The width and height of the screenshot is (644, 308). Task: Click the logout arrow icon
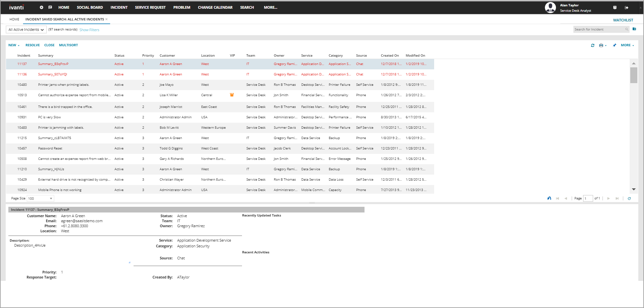coord(627,7)
